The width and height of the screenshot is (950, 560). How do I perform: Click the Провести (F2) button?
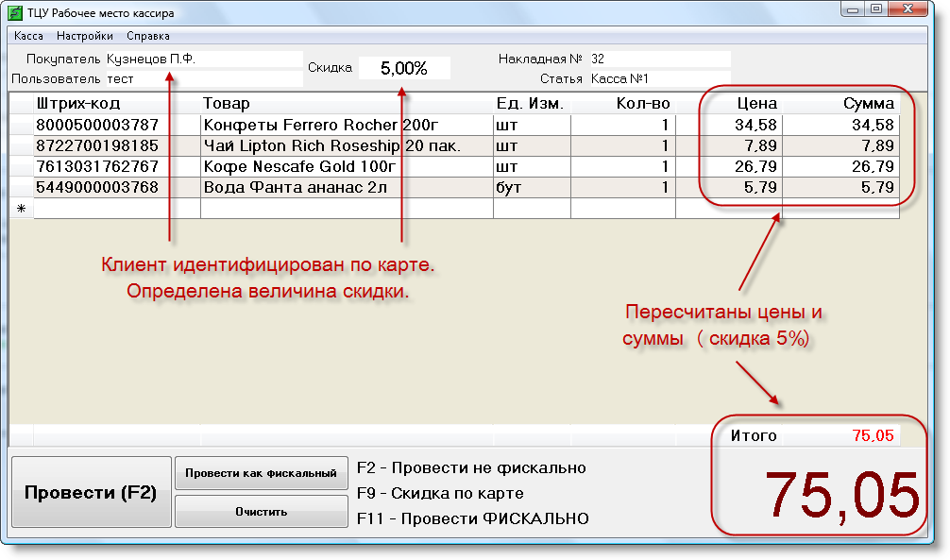pos(91,492)
